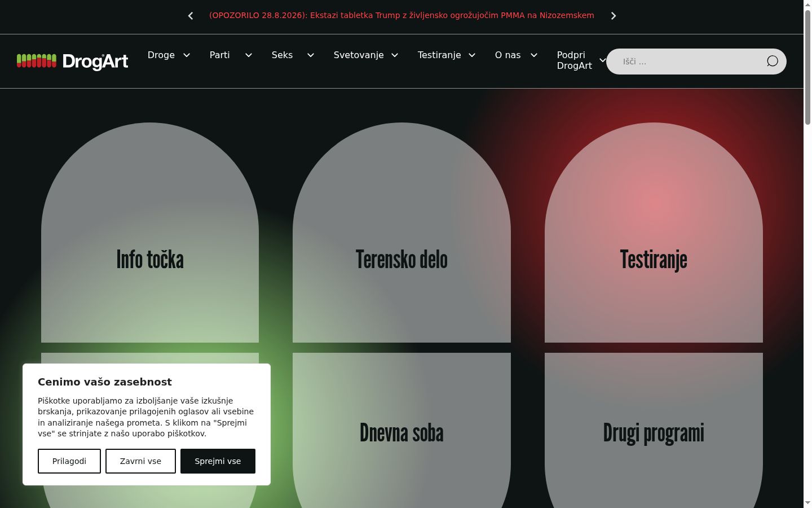Open the Dnevna soba card
The image size is (812, 508).
tap(401, 432)
